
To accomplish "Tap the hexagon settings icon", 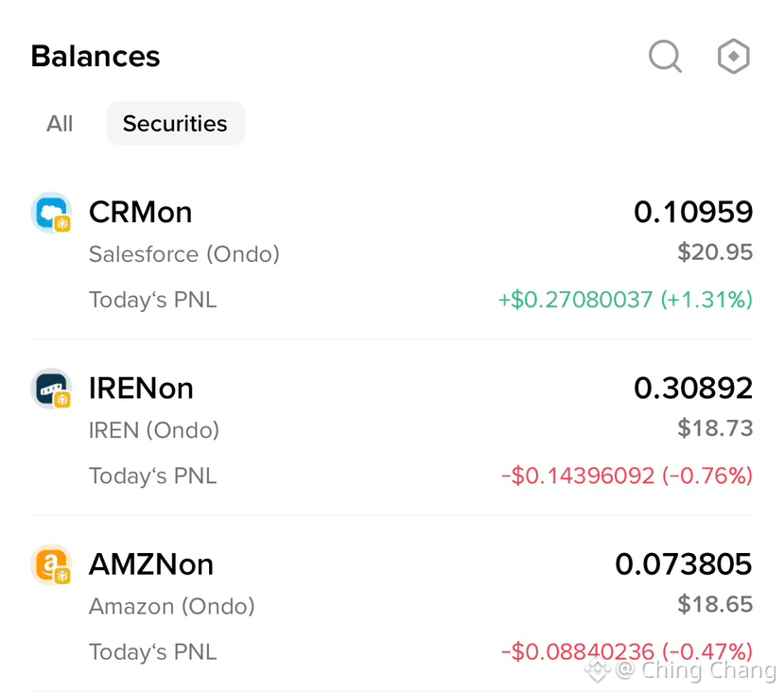I will [733, 56].
